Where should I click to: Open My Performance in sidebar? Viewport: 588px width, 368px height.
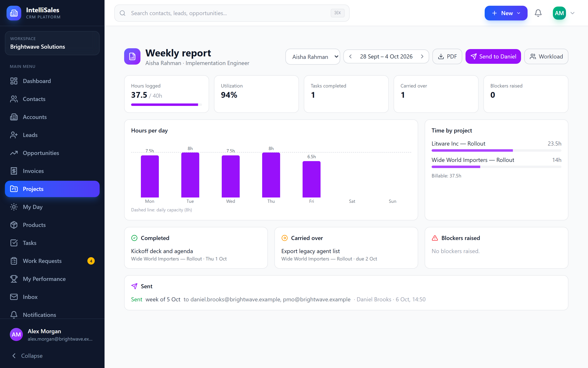point(52,279)
